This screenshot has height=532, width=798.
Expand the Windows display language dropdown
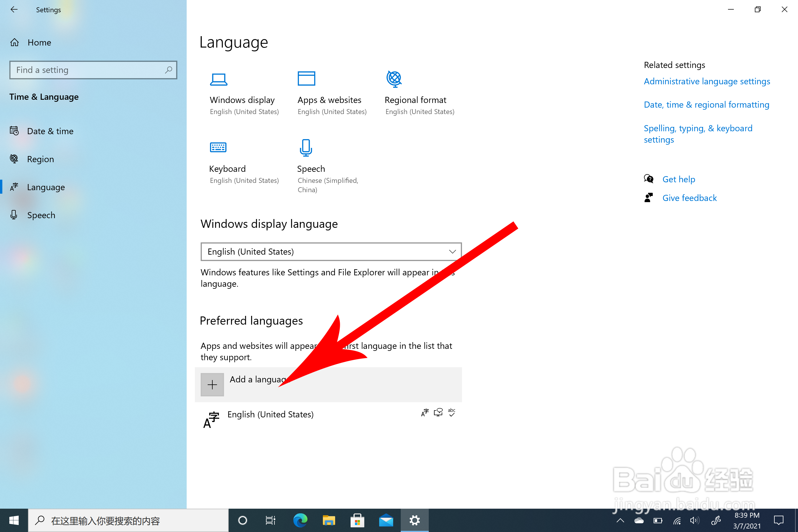[331, 252]
